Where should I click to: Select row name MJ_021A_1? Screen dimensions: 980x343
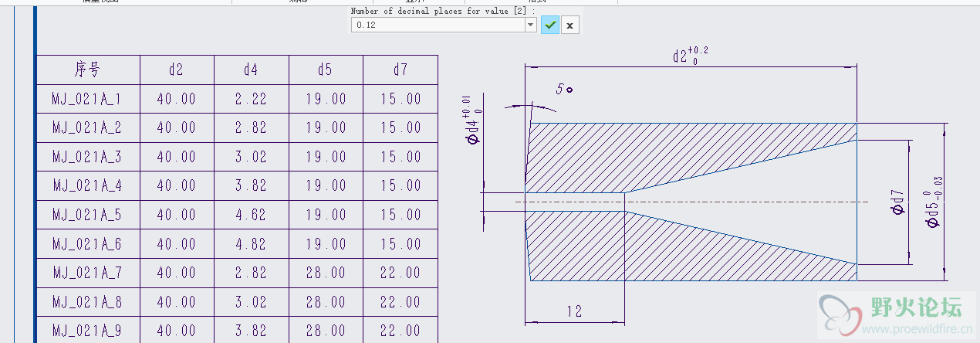tap(88, 99)
